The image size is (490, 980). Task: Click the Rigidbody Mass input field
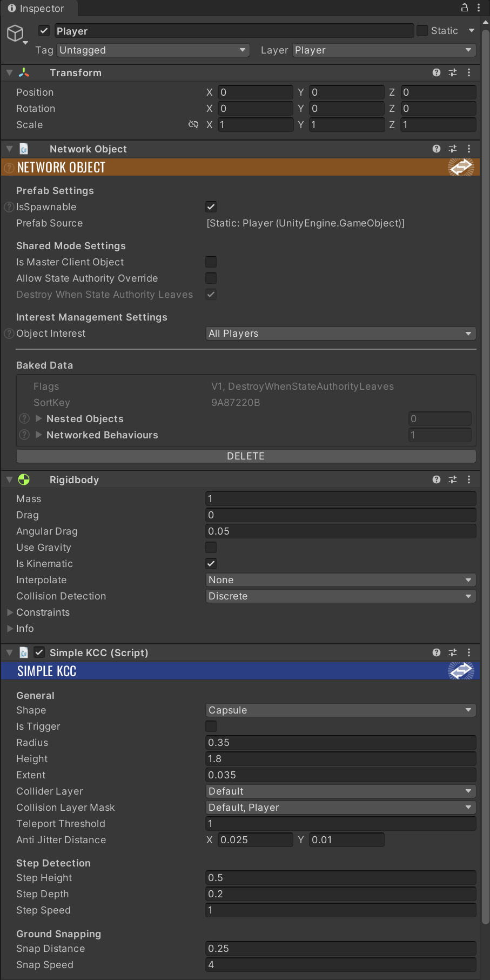(x=340, y=499)
